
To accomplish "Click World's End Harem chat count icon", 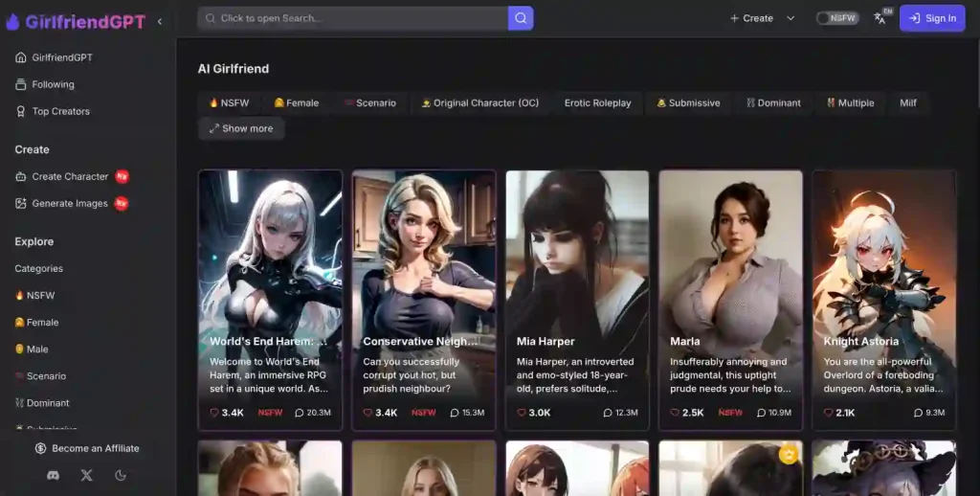I will [300, 413].
